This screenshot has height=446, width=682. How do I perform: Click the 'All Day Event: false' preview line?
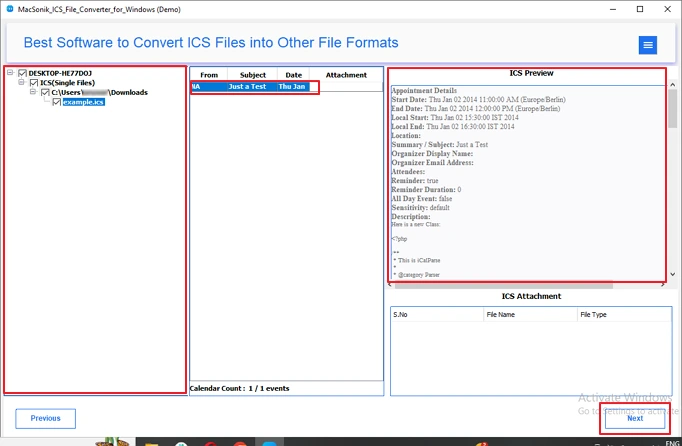tap(422, 198)
